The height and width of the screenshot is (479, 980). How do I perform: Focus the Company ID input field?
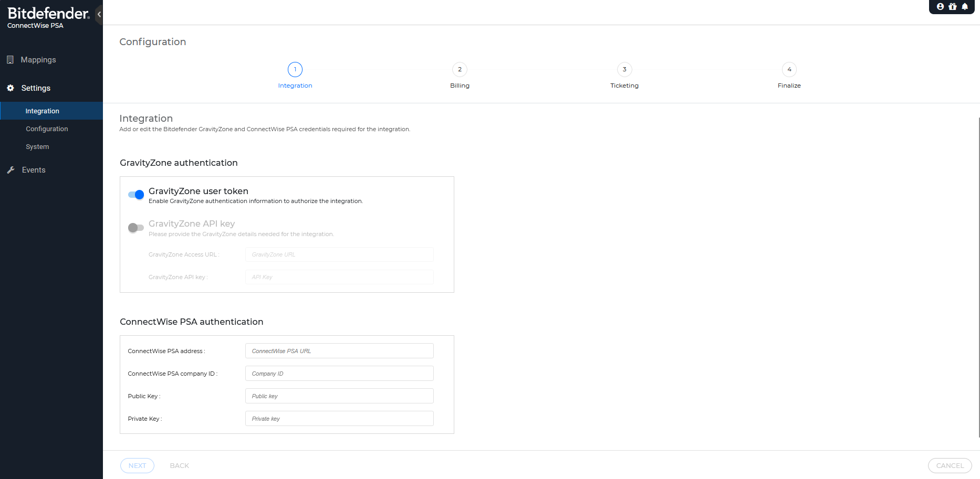pyautogui.click(x=339, y=374)
